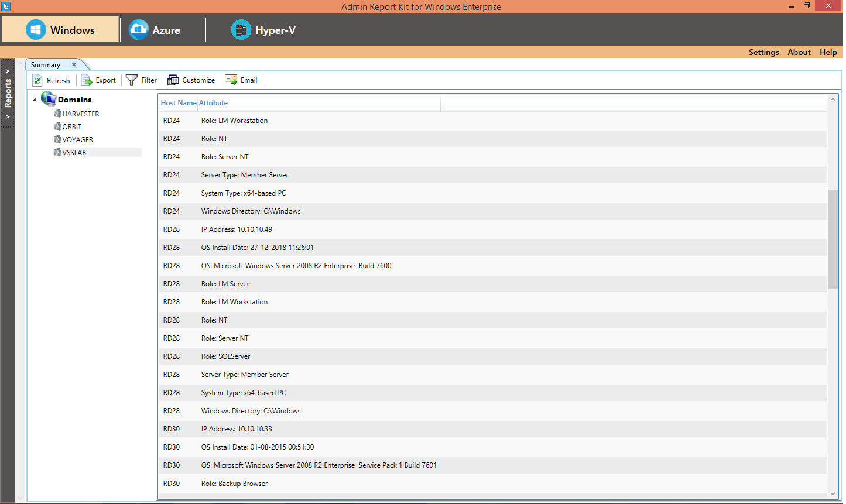The image size is (846, 504).
Task: Click the HARVESTER domain icon
Action: (57, 114)
